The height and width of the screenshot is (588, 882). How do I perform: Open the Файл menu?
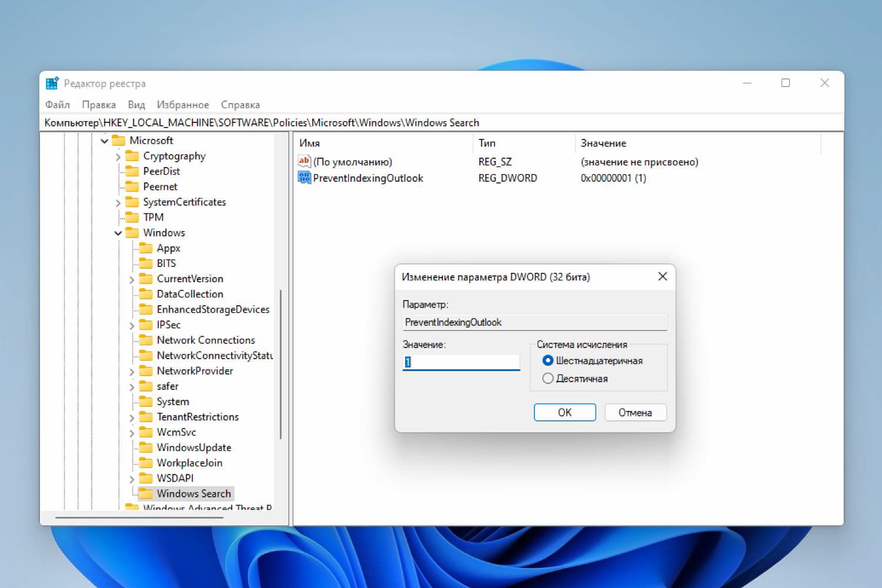[x=58, y=105]
